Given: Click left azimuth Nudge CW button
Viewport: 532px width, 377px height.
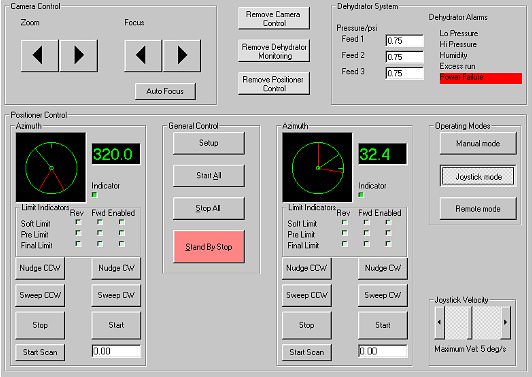Looking at the screenshot, I should click(116, 268).
